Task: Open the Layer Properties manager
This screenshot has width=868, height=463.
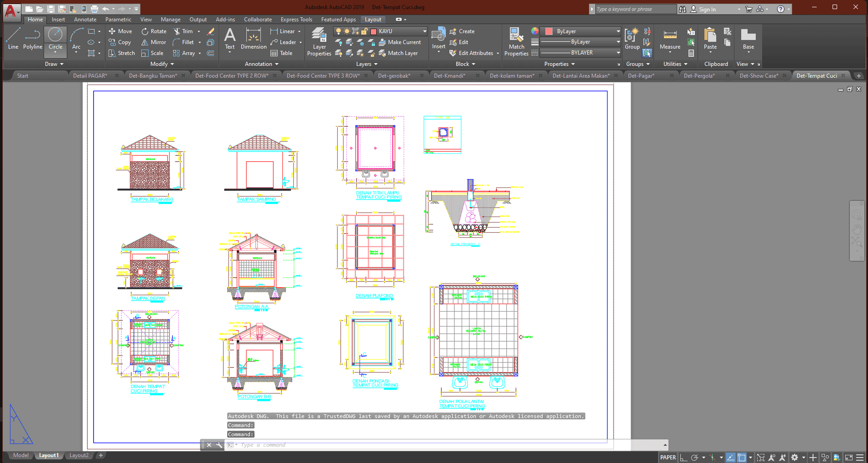Action: point(319,42)
